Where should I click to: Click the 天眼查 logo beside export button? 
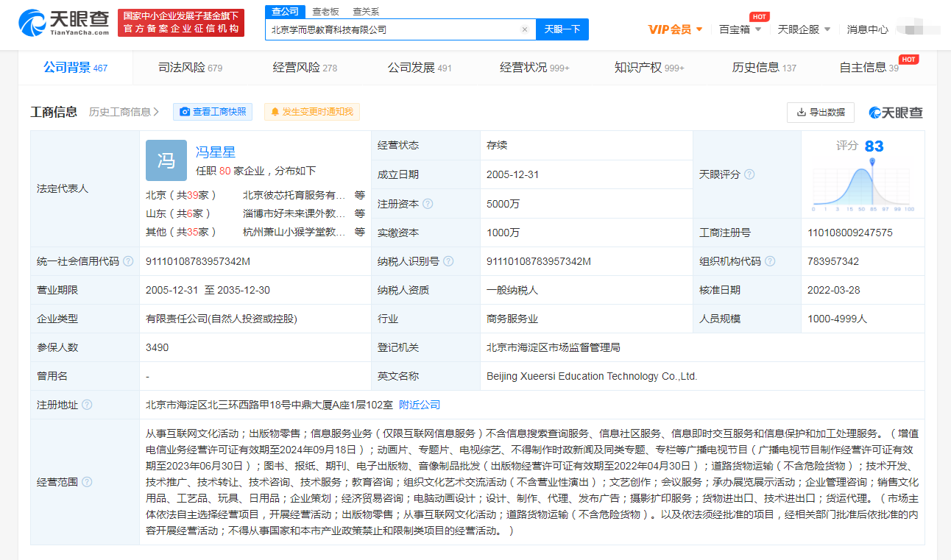896,113
